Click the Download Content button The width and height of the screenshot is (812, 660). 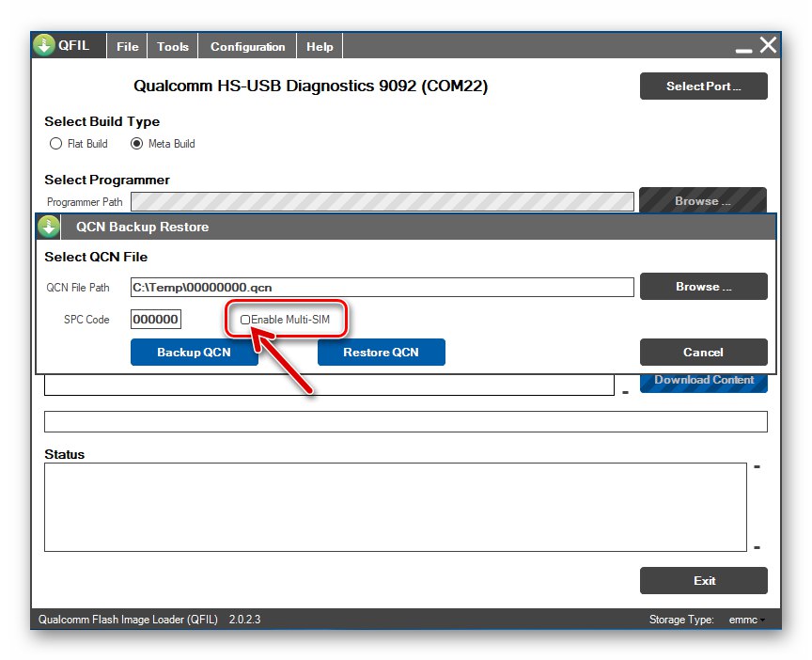coord(704,383)
